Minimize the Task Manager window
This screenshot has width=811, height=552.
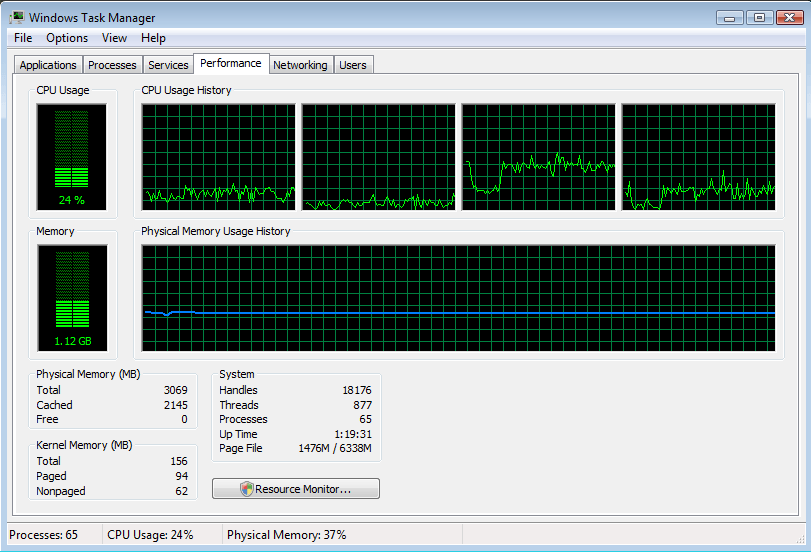coord(729,18)
